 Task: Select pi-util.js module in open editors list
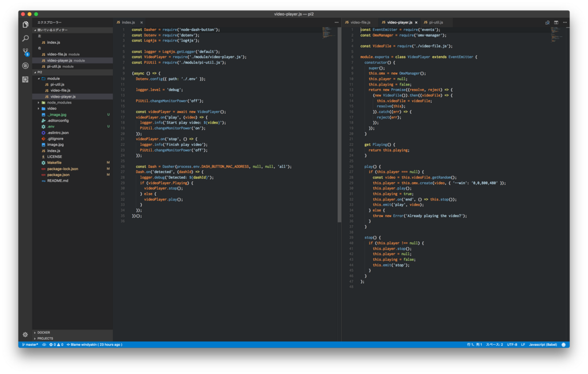coord(72,67)
